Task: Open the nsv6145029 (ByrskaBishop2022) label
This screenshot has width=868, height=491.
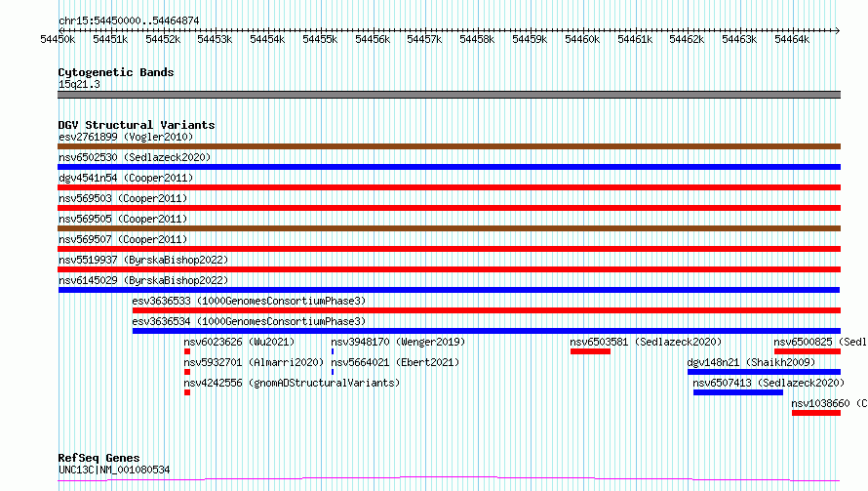Action: (143, 280)
